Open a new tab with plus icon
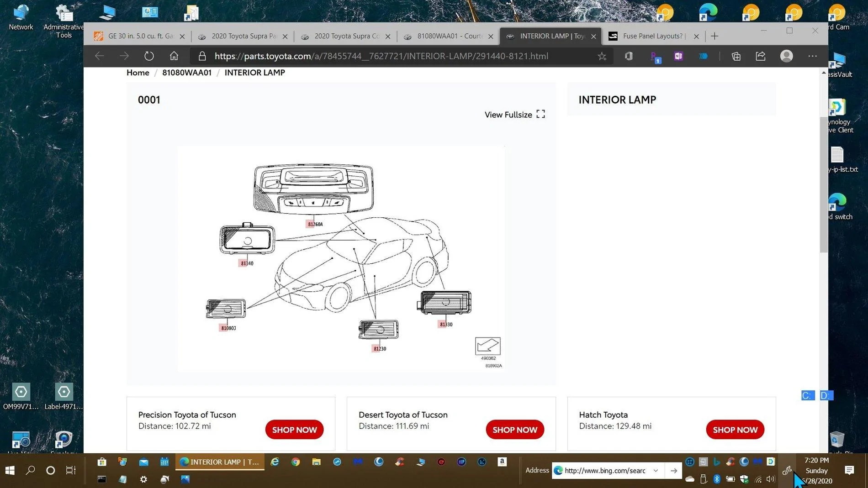868x488 pixels. coord(715,36)
